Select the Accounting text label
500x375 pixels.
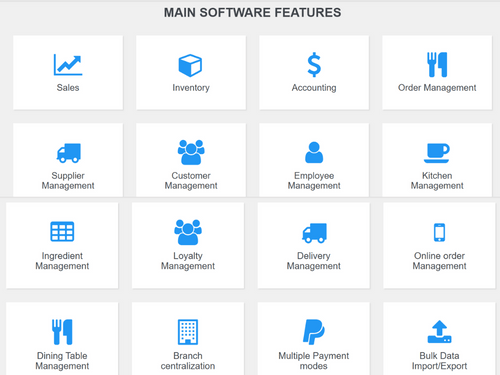(314, 88)
